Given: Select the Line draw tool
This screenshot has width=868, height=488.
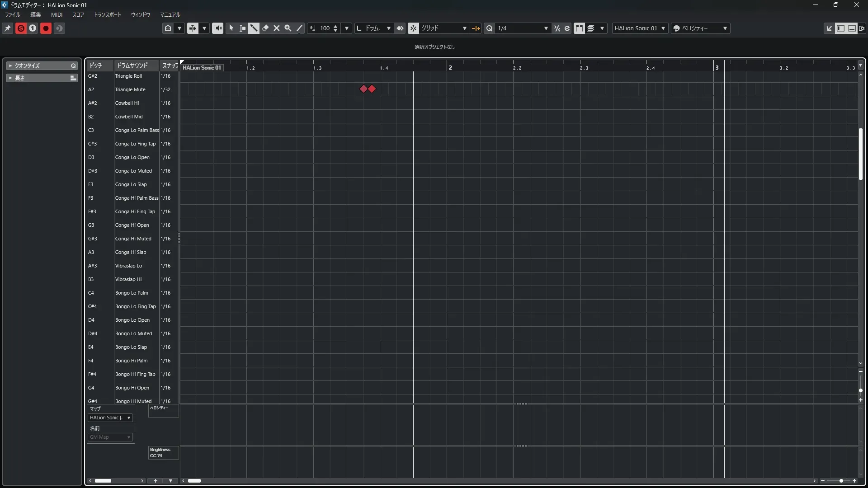Looking at the screenshot, I should tap(299, 28).
